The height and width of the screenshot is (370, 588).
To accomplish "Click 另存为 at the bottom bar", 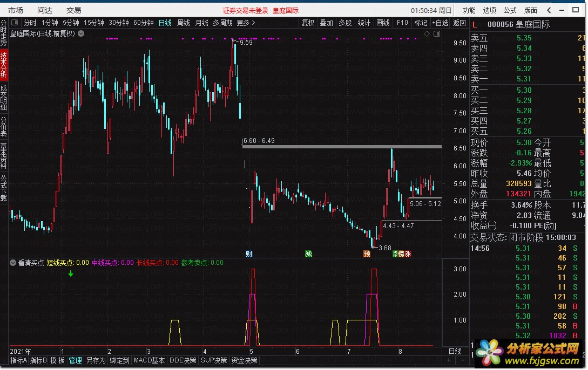I will tap(96, 360).
